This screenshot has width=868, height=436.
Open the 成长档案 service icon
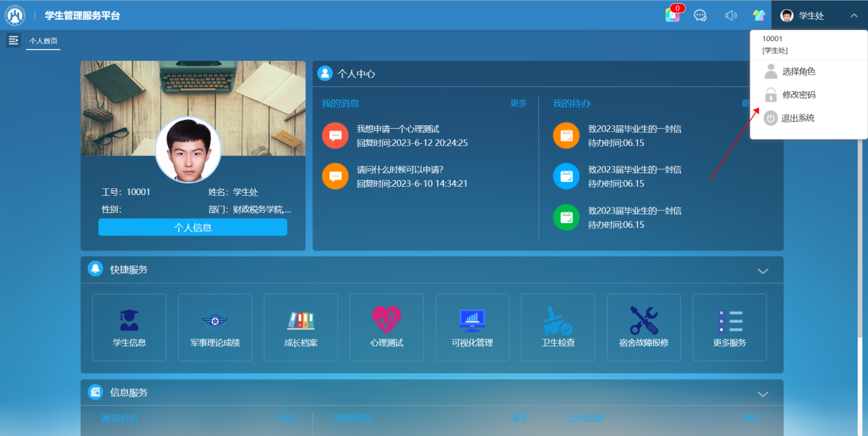point(301,320)
